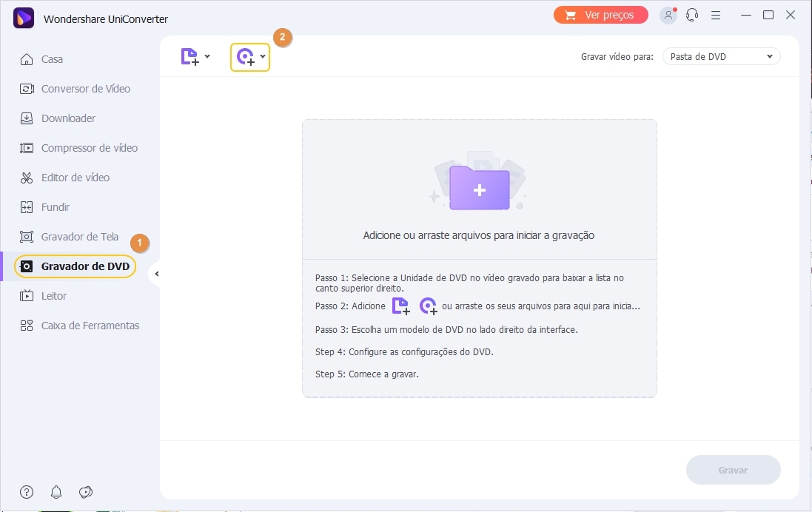Click the headset support icon
812x512 pixels.
(692, 15)
